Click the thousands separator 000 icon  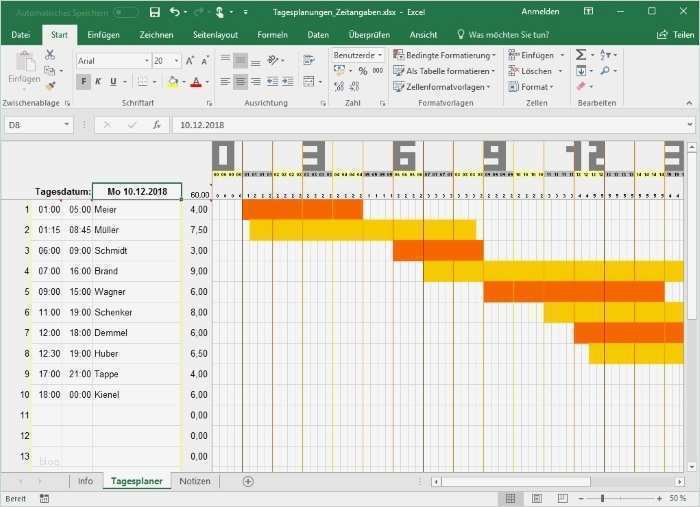point(378,71)
